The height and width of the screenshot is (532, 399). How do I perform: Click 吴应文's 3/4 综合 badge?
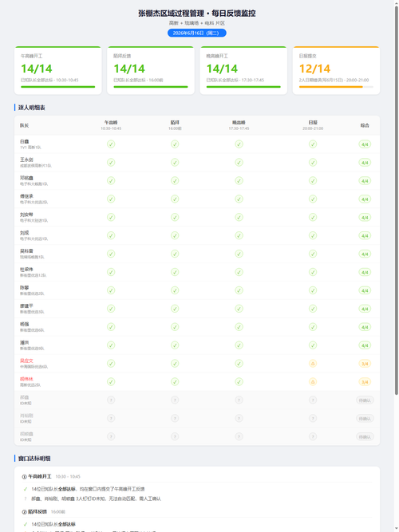[365, 364]
